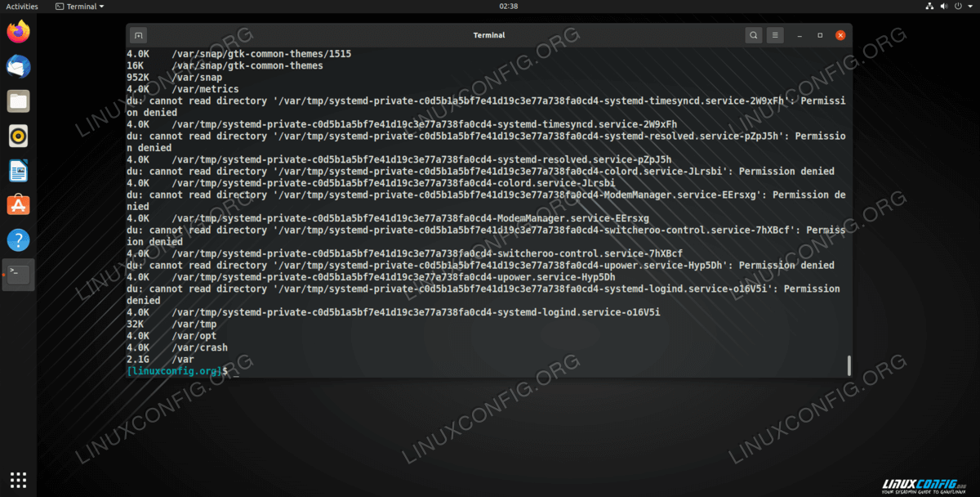Launch Firefox from the dock
The height and width of the screenshot is (497, 980).
[x=18, y=32]
